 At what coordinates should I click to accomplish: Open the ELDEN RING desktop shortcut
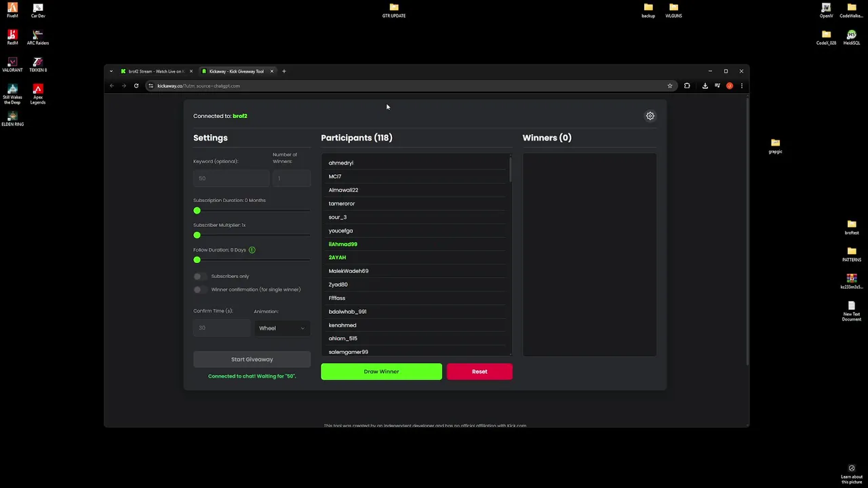(12, 119)
